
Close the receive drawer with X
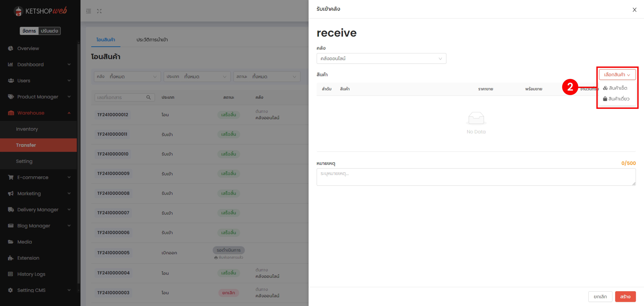point(635,10)
